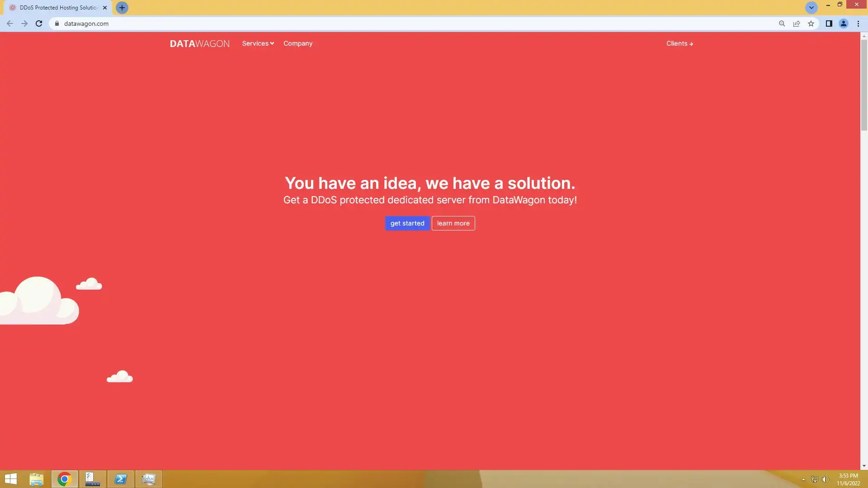Toggle the browser side panel icon
Image resolution: width=868 pixels, height=488 pixels.
(829, 23)
